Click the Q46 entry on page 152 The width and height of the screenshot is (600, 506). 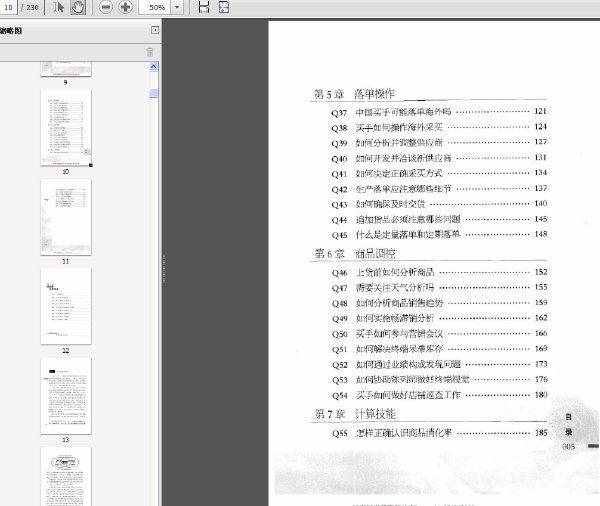click(439, 272)
